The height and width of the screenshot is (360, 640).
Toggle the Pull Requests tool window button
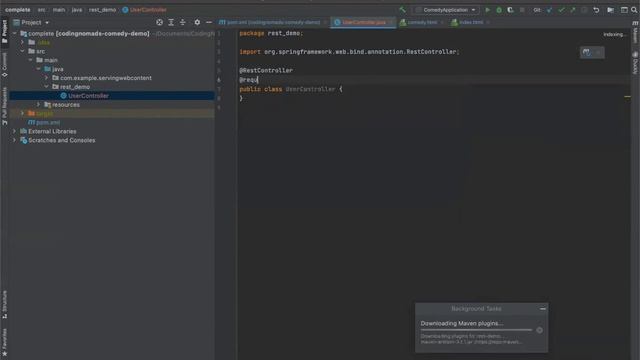(4, 106)
